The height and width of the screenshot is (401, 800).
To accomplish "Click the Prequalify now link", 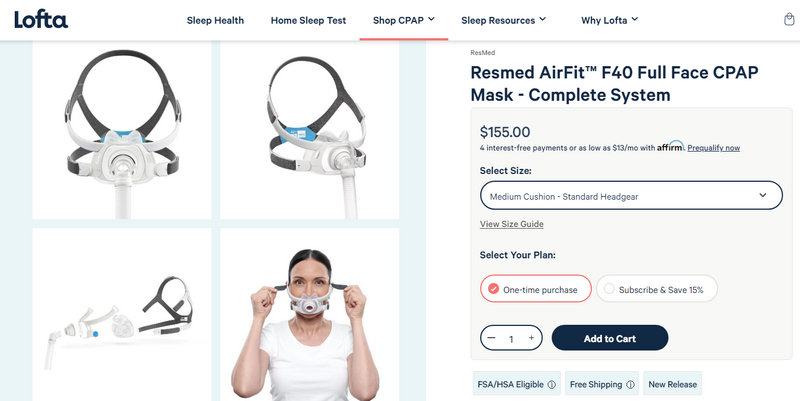I will tap(713, 148).
